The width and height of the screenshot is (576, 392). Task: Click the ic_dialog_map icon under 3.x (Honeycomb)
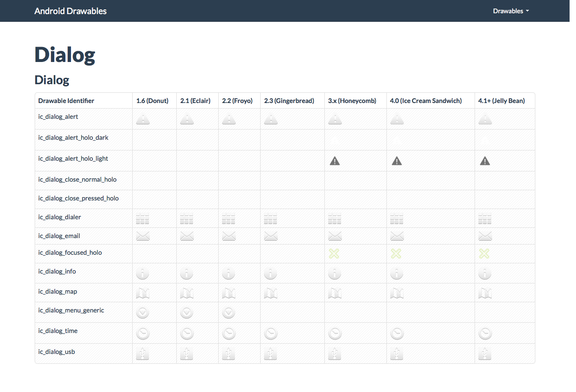click(335, 293)
